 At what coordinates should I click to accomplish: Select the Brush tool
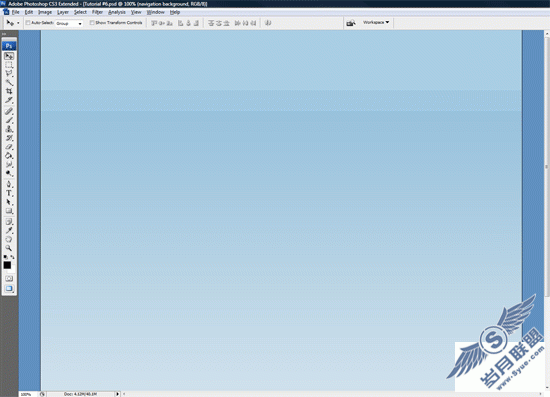click(x=9, y=120)
